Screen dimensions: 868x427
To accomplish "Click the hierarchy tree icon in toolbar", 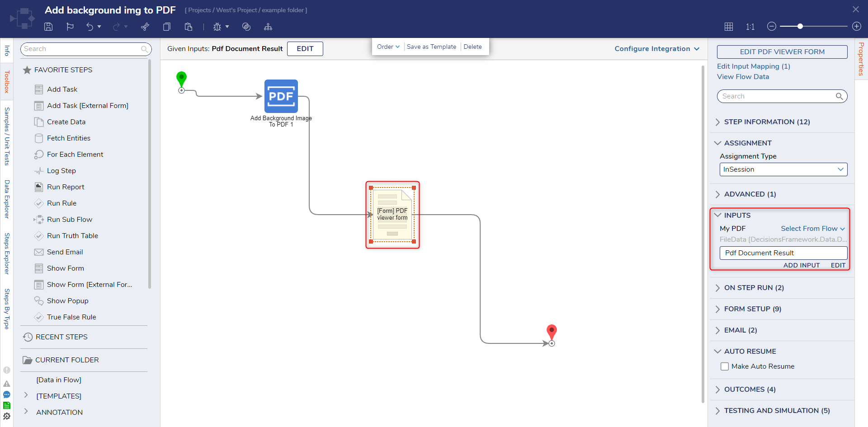I will [x=268, y=27].
